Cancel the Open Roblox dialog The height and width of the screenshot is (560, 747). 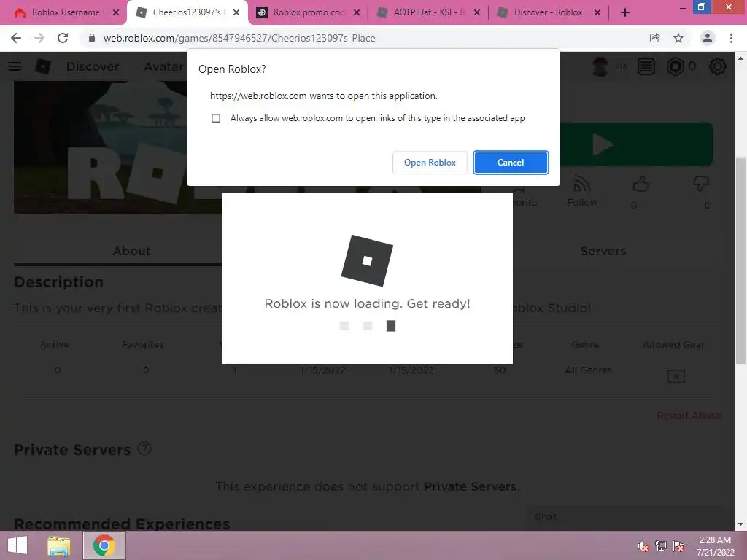(511, 163)
